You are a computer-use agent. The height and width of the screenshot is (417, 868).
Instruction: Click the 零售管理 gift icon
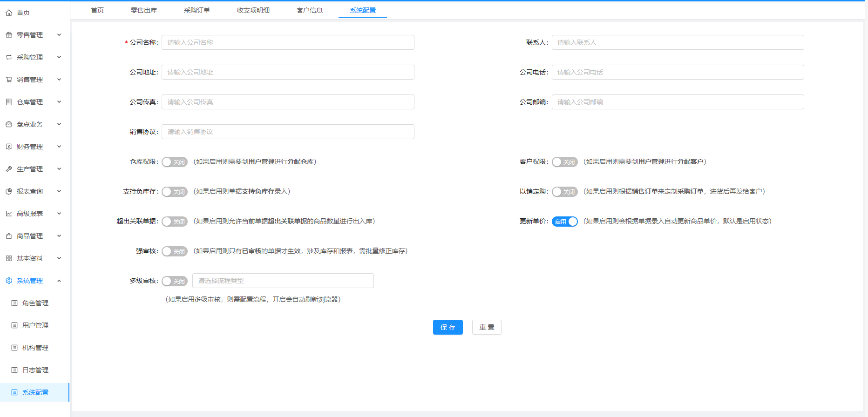point(9,35)
